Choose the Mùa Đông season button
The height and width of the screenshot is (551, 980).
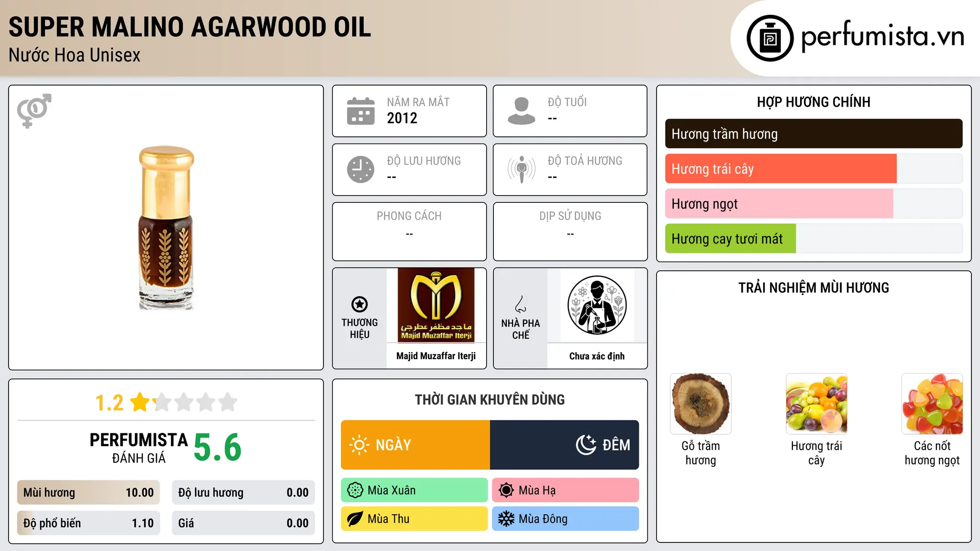pos(566,519)
